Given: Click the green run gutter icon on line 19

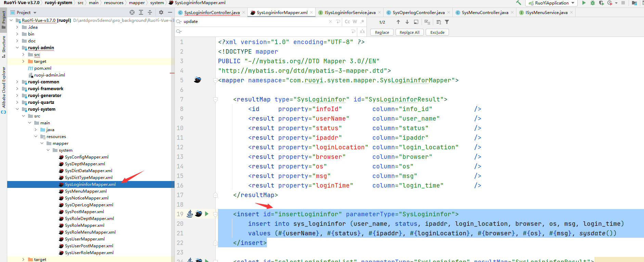Looking at the screenshot, I should (x=207, y=214).
